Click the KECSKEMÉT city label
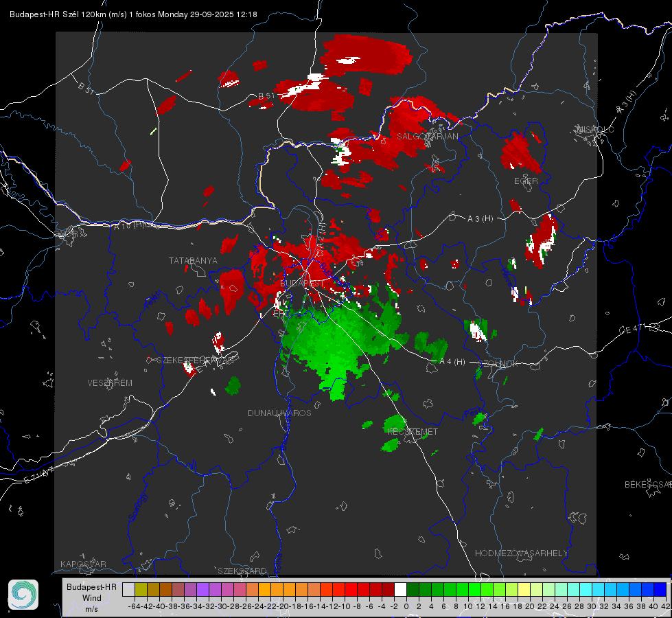 click(x=413, y=431)
